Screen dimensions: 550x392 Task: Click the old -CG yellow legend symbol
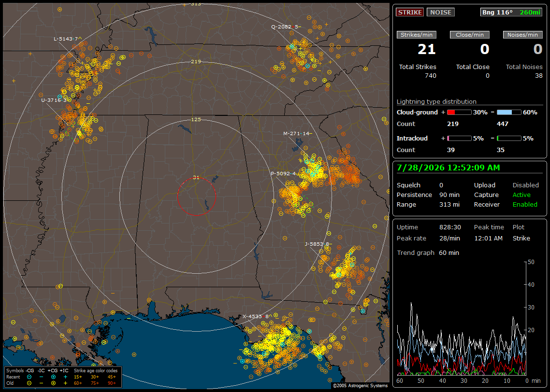29,383
